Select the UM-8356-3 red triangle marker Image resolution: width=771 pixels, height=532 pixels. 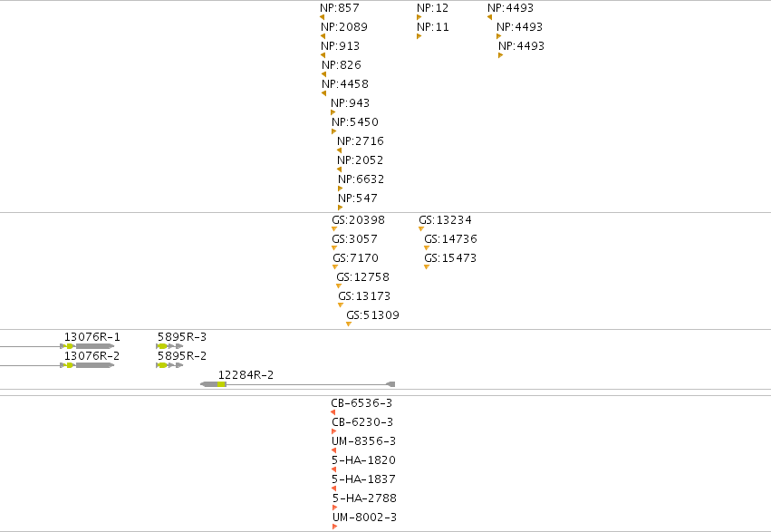334,450
